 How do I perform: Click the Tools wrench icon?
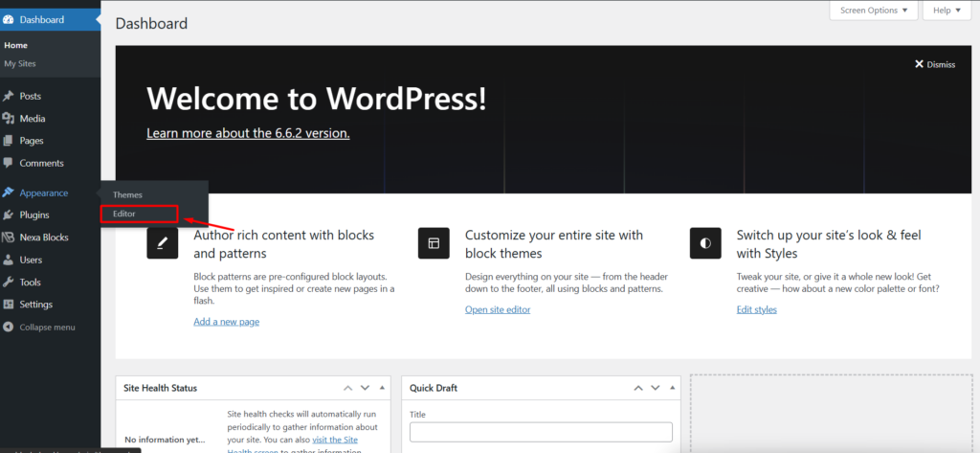pos(9,283)
